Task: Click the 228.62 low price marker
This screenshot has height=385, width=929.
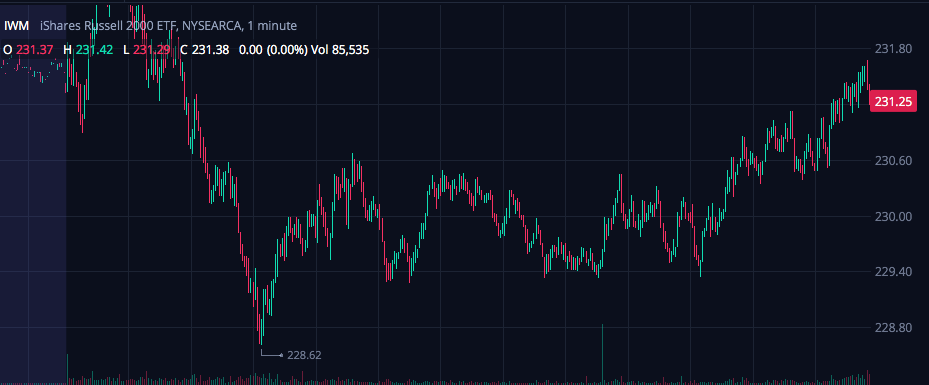Action: pos(304,355)
